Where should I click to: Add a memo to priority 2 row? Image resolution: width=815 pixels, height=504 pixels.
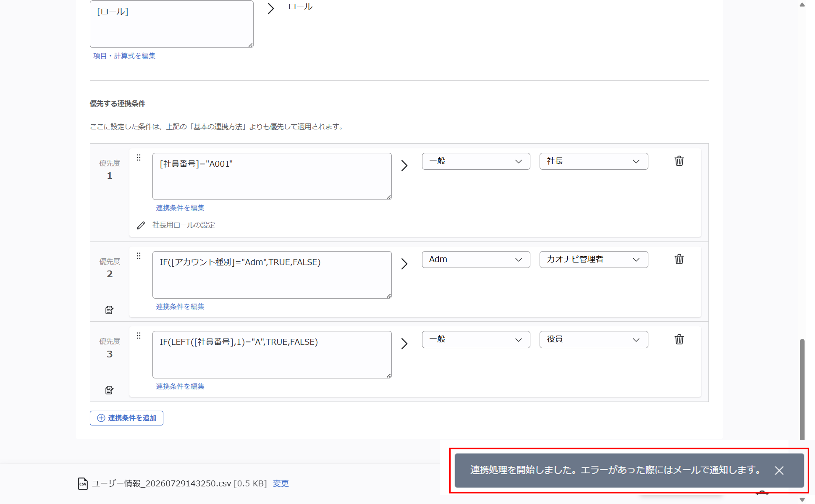click(109, 310)
